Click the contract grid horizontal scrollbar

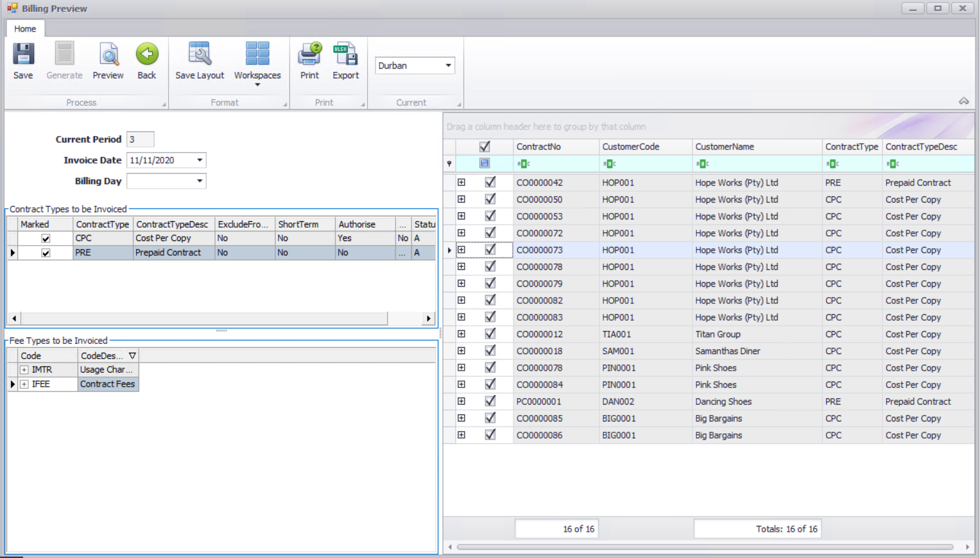point(705,547)
